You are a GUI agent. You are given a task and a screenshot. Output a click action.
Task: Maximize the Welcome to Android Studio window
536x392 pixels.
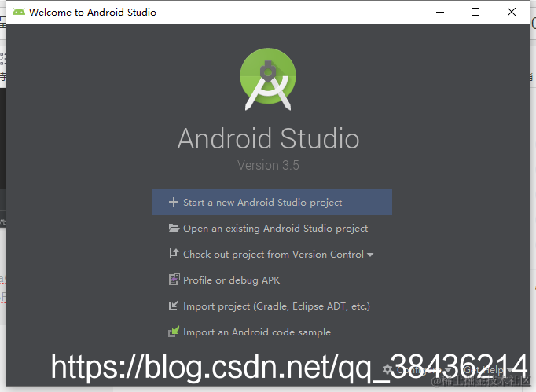click(475, 12)
